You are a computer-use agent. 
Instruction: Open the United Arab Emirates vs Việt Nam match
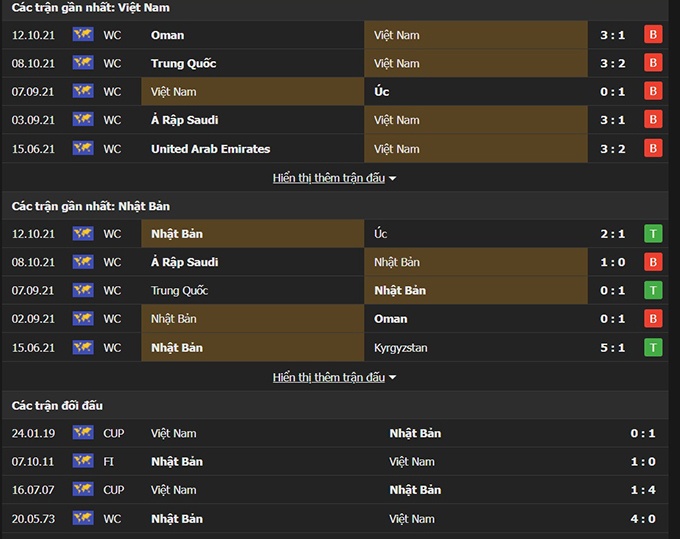tap(210, 149)
